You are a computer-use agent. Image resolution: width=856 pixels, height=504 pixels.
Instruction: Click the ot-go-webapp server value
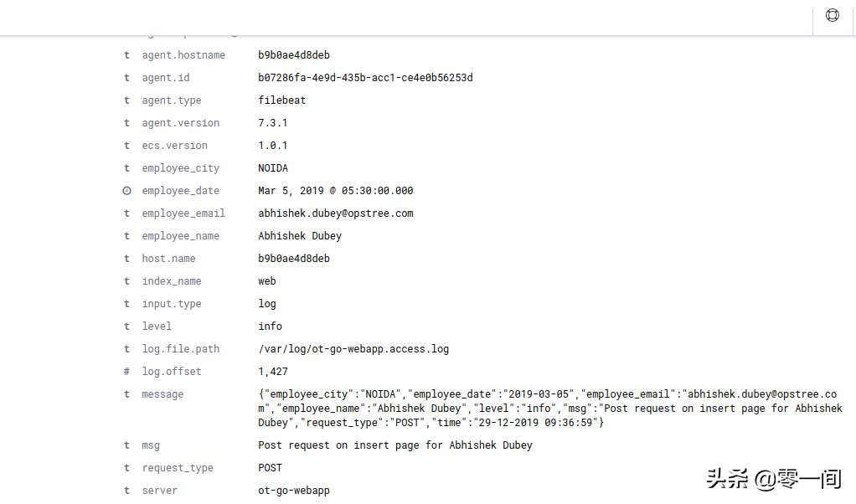294,491
